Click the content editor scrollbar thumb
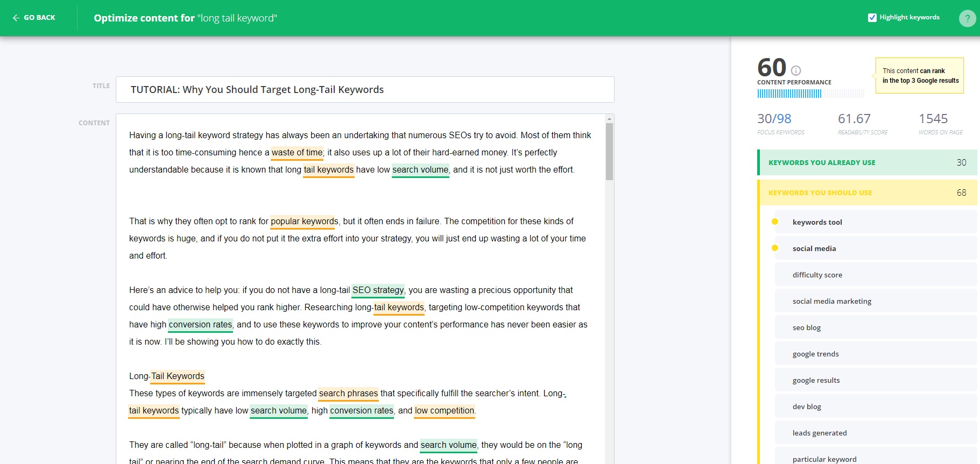 (609, 151)
